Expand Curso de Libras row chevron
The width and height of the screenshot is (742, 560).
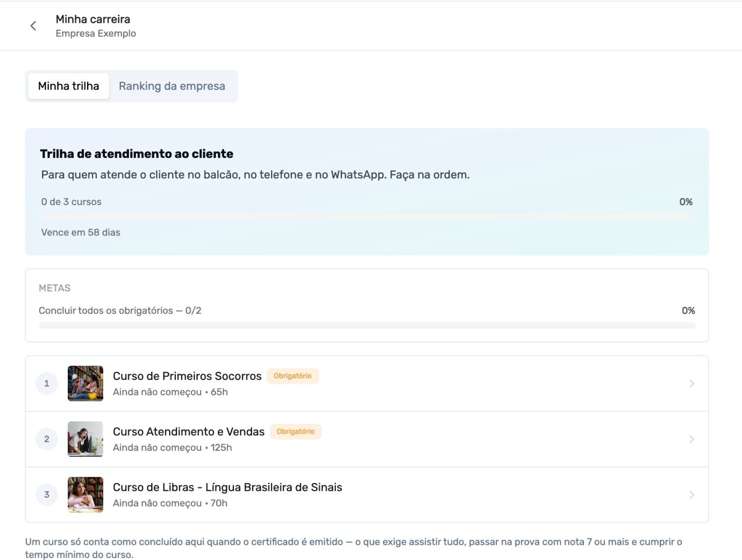tap(692, 494)
